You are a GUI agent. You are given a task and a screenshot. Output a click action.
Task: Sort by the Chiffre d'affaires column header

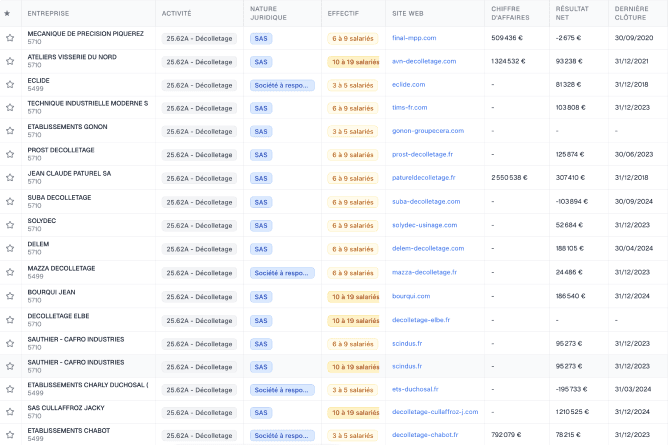(x=511, y=13)
